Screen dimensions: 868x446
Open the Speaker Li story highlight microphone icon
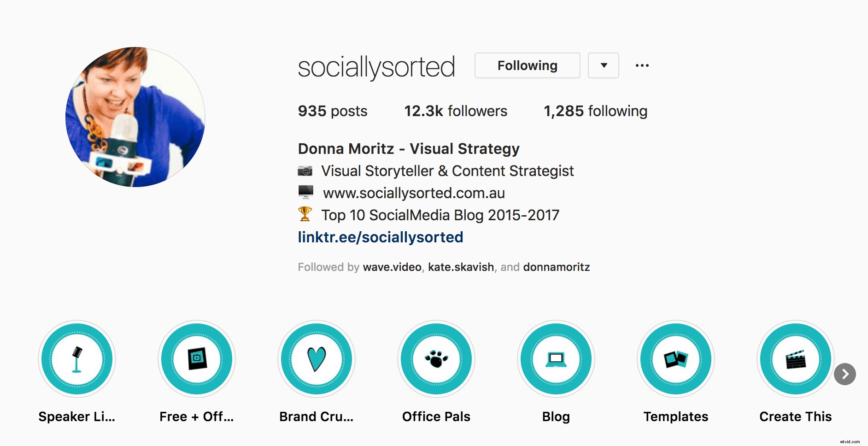click(76, 359)
